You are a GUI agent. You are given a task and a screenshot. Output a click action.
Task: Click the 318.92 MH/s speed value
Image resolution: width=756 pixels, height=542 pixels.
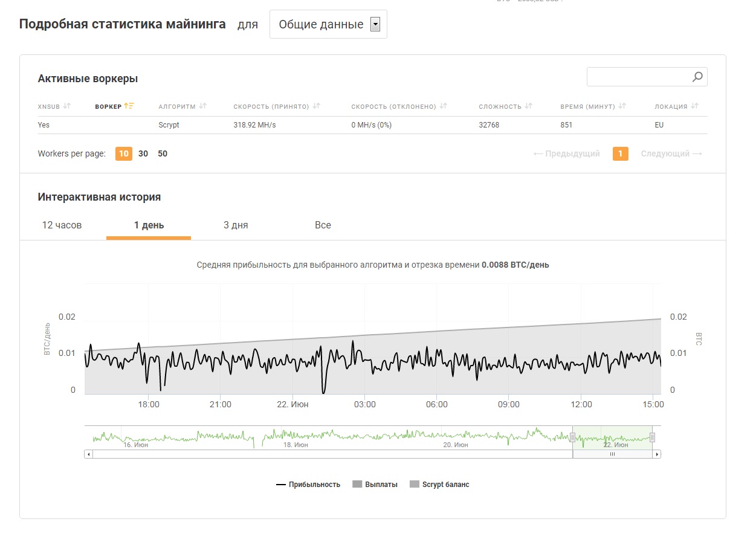[255, 125]
